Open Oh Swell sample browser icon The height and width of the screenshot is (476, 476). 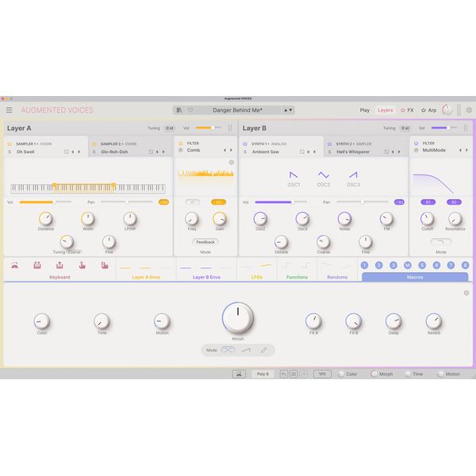tap(66, 152)
